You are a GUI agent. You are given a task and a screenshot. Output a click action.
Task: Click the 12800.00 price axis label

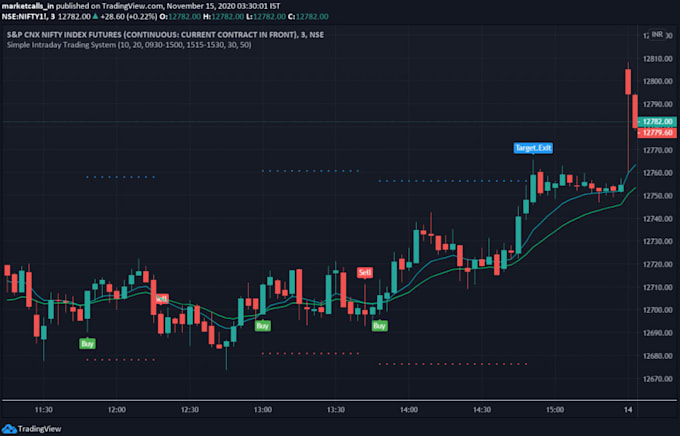(x=657, y=82)
